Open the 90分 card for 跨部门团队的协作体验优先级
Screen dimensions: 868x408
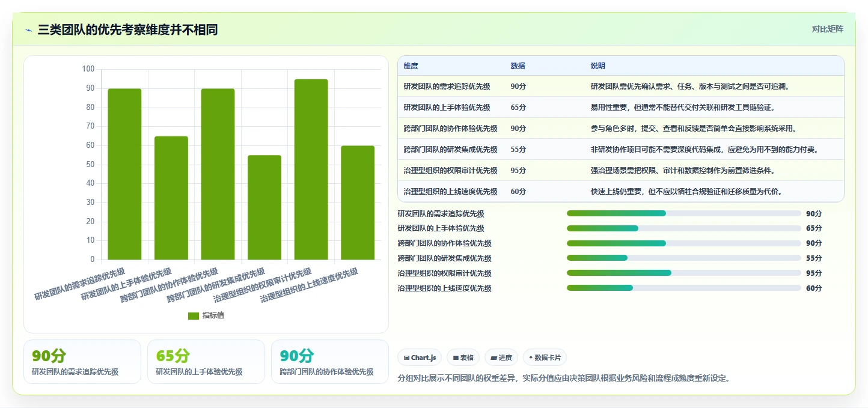(x=330, y=362)
